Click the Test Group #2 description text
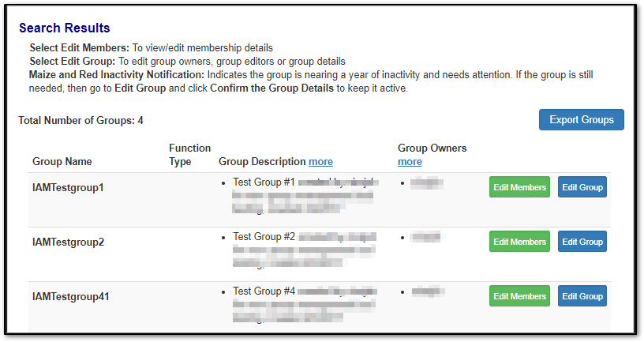This screenshot has width=644, height=342. pyautogui.click(x=264, y=237)
